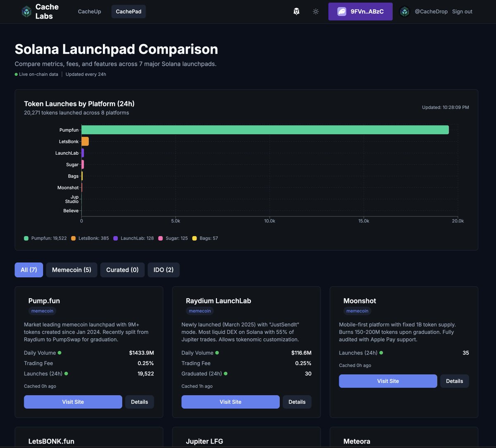Open the @CacheDrop profile avatar
Image resolution: width=496 pixels, height=448 pixels.
(x=405, y=12)
